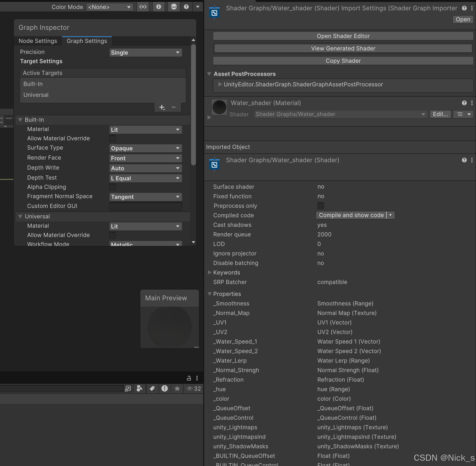Click Open Shader Editor button
The width and height of the screenshot is (476, 466).
tap(343, 36)
